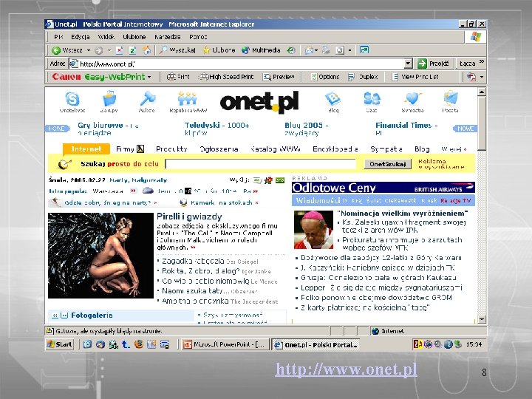Viewport: 532px width, 399px height.
Task: Click the Odlotowe Ceny British Airways banner
Action: [383, 188]
